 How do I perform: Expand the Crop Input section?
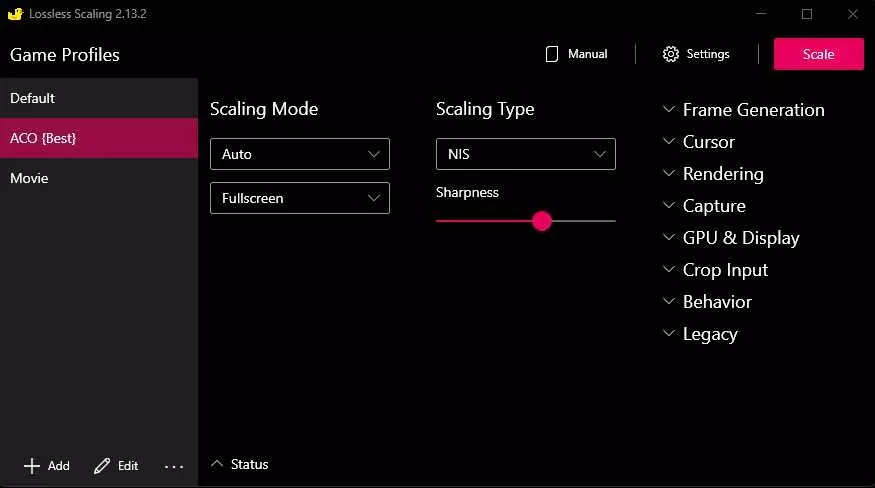[x=669, y=270]
